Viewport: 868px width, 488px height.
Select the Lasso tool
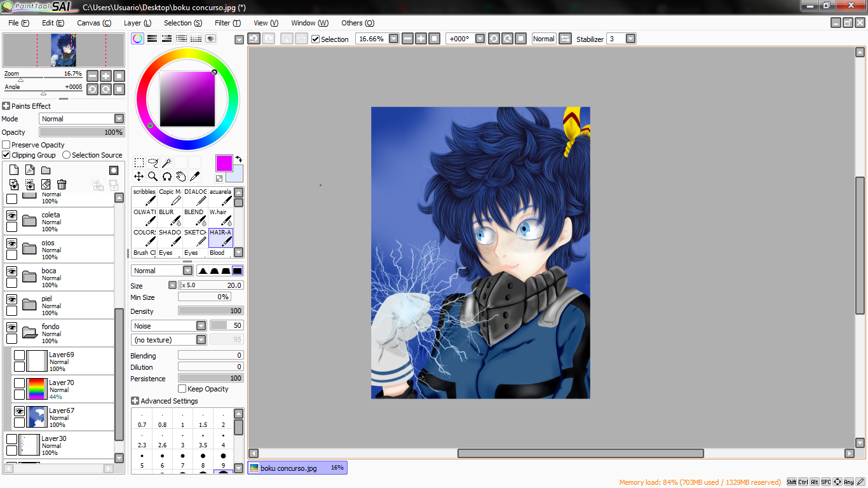[x=153, y=163]
